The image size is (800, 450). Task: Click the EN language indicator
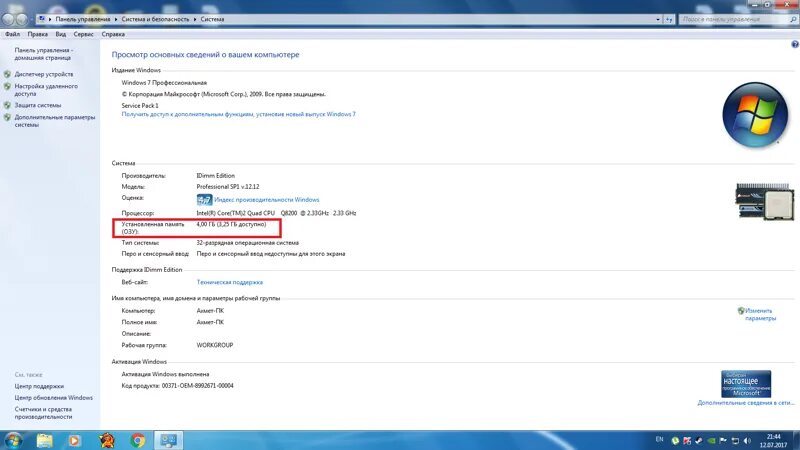pos(659,439)
